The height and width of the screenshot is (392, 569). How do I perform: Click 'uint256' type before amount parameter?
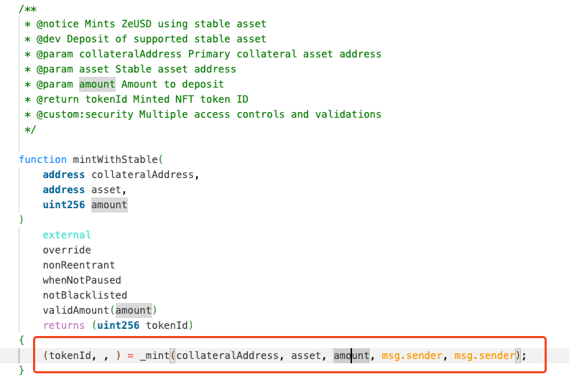click(64, 205)
